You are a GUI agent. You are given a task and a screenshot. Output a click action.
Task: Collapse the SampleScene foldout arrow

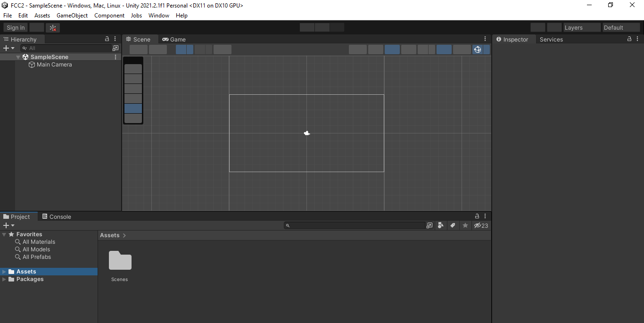(x=18, y=57)
